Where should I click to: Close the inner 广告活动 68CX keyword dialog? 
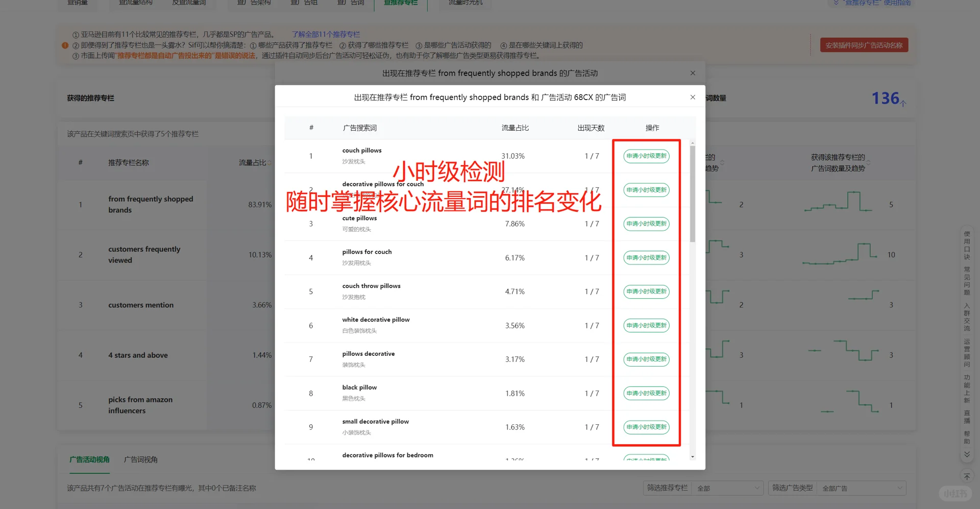click(x=693, y=97)
